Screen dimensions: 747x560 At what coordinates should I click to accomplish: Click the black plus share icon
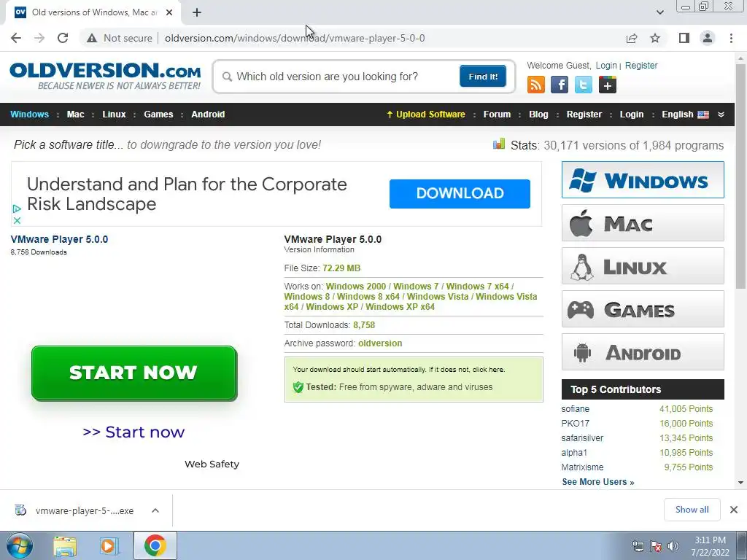click(608, 85)
